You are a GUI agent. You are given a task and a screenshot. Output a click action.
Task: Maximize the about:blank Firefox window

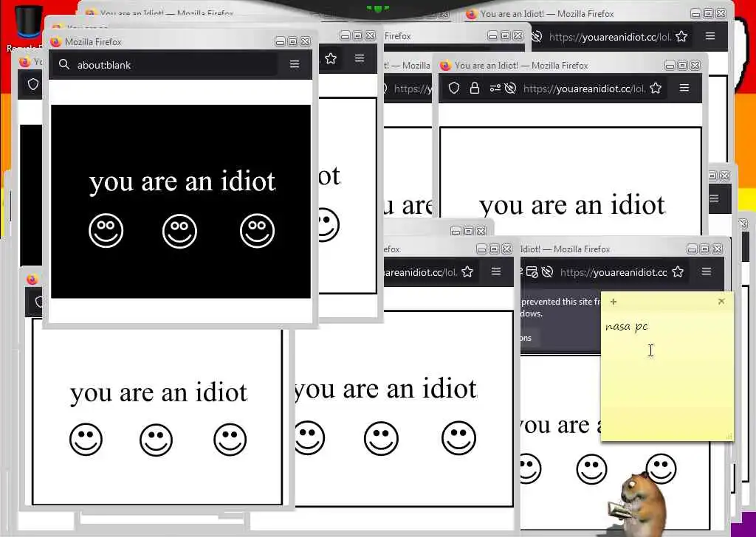[x=292, y=42]
